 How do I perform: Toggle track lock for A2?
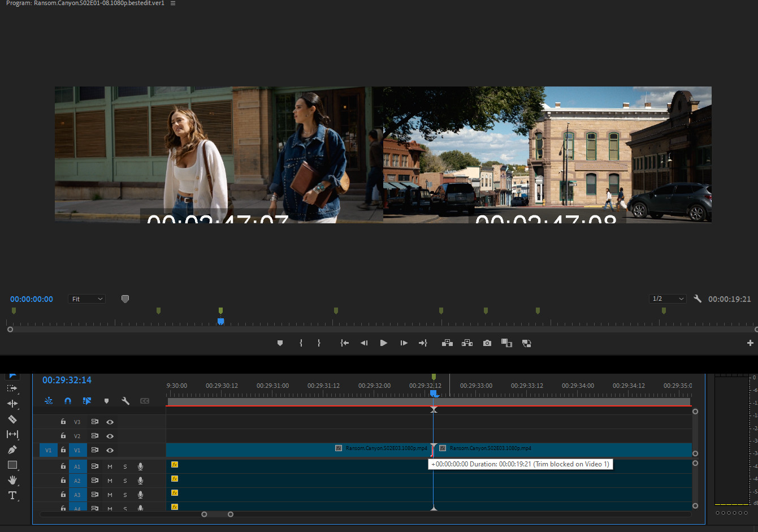coord(63,481)
